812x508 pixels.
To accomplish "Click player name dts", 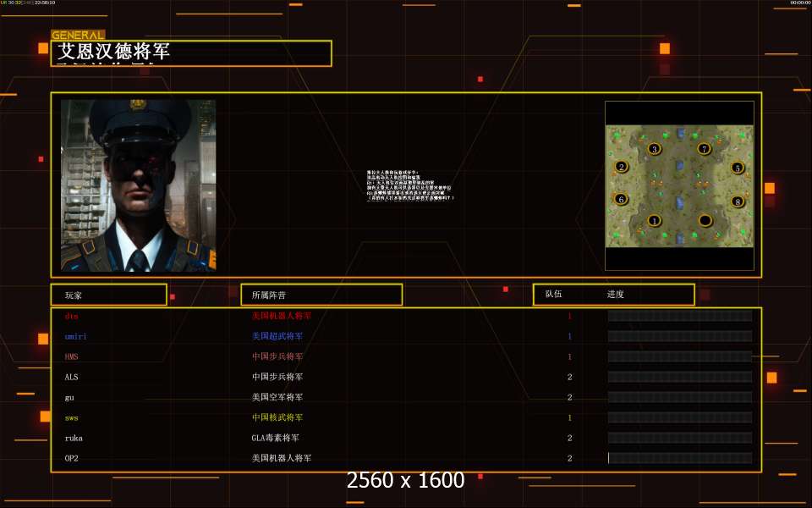I will [x=71, y=316].
